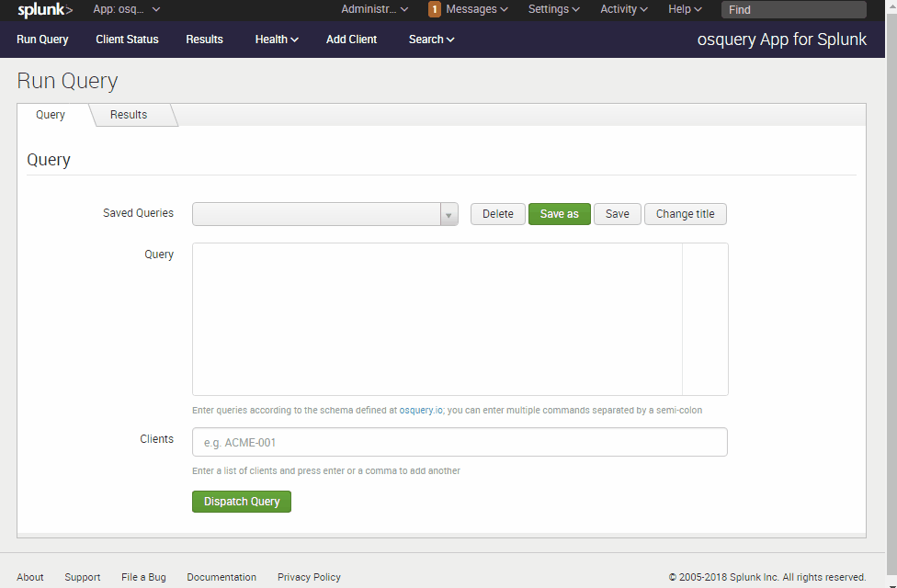Select the Query tab
Image resolution: width=897 pixels, height=588 pixels.
51,115
